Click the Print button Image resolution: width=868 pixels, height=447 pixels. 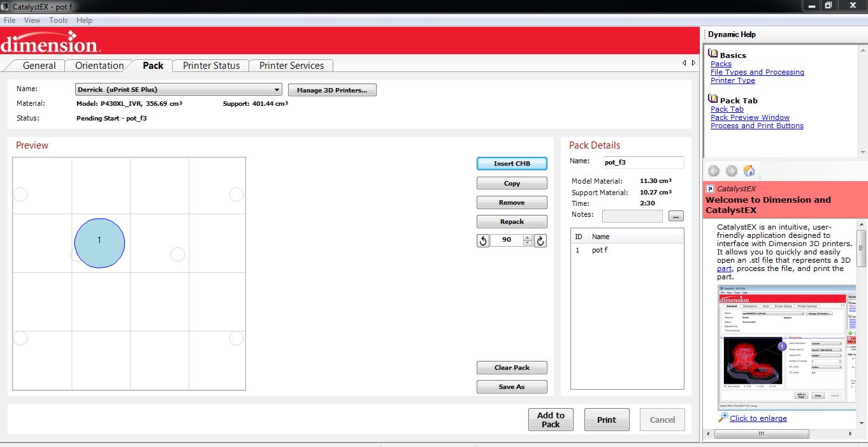click(x=607, y=420)
